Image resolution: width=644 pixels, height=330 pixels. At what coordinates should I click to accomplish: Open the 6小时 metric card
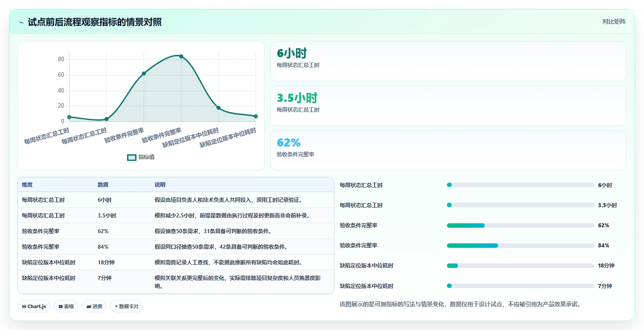click(448, 61)
